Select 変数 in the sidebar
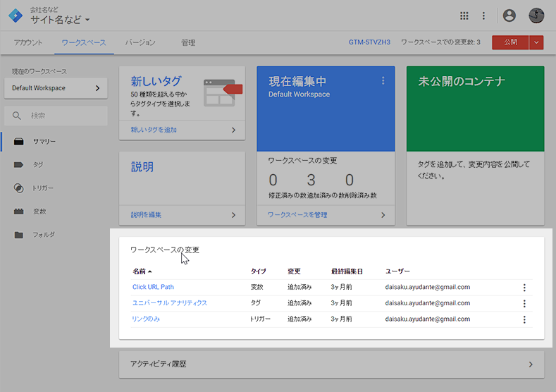The height and width of the screenshot is (392, 556). pyautogui.click(x=39, y=212)
